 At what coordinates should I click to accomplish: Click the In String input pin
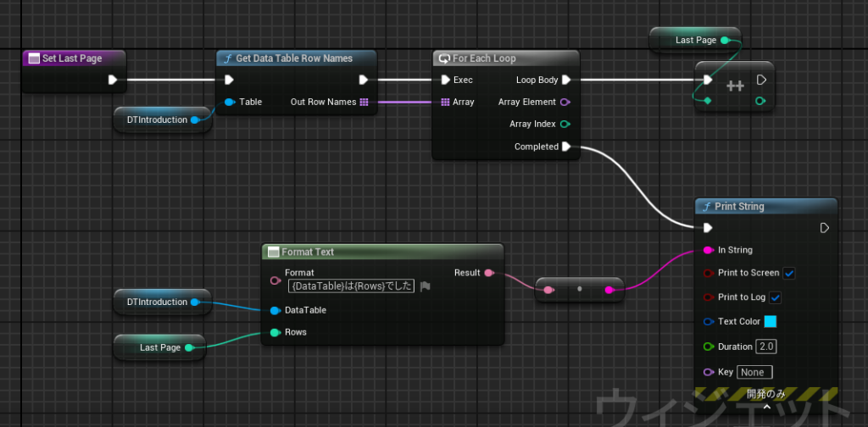click(x=708, y=250)
